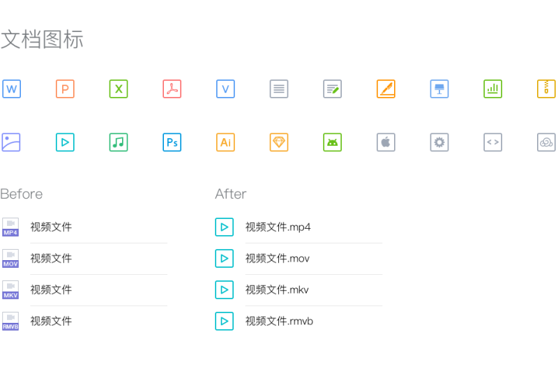This screenshot has width=558, height=392.
Task: Click the green Excel X icon
Action: click(x=119, y=89)
